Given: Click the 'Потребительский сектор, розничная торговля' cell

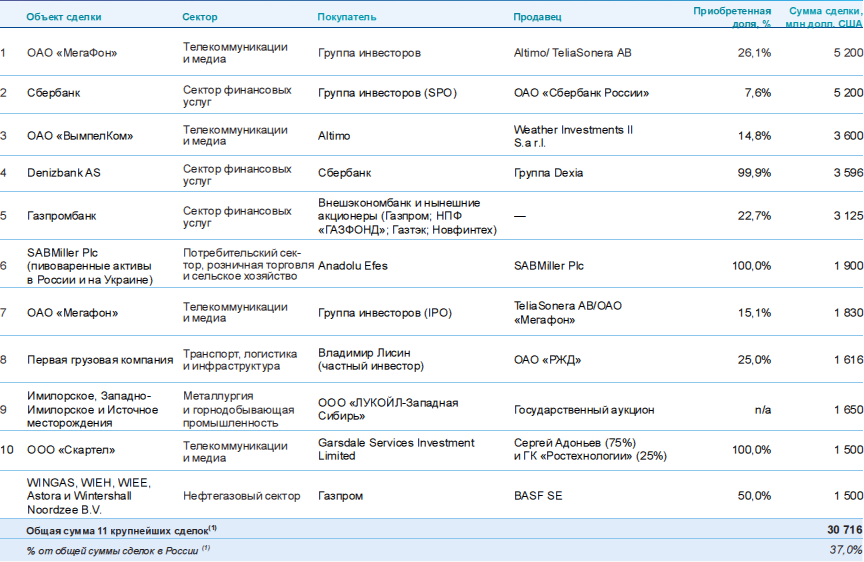Looking at the screenshot, I should click(249, 265).
